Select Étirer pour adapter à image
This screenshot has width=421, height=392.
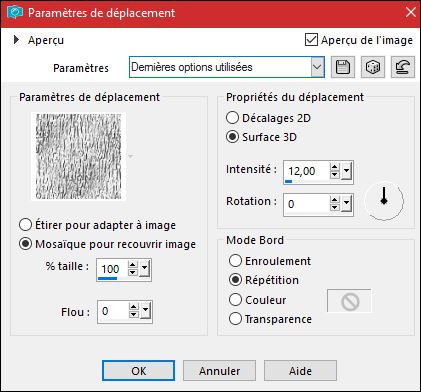[x=25, y=225]
